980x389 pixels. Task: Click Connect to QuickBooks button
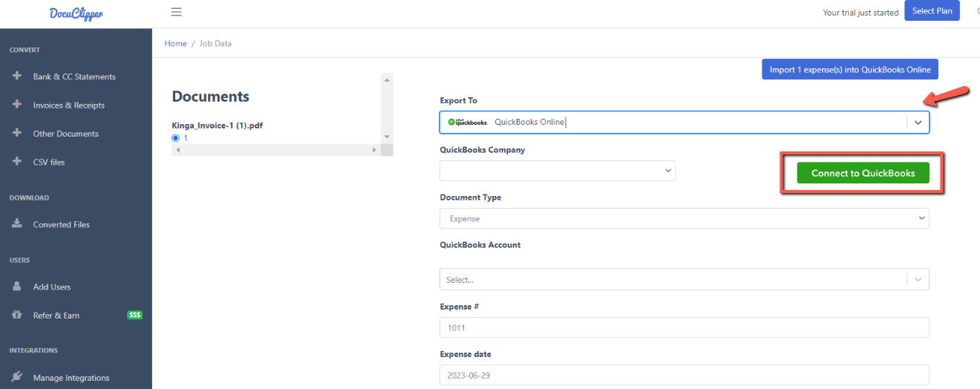863,173
